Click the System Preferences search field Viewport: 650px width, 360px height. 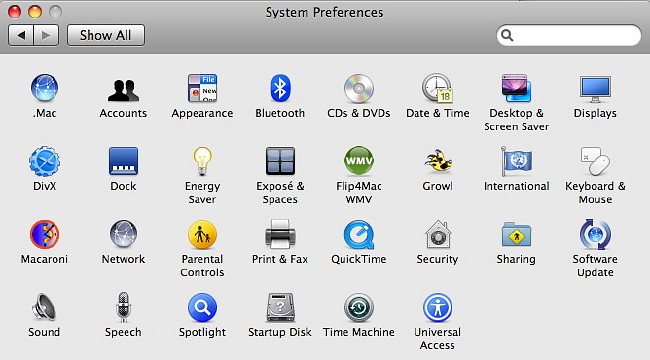click(568, 35)
